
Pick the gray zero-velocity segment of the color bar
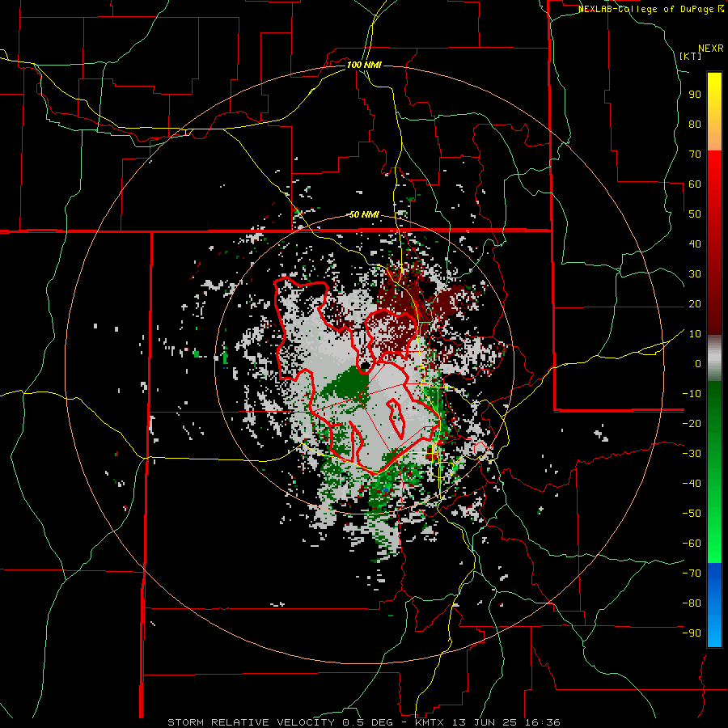point(714,358)
